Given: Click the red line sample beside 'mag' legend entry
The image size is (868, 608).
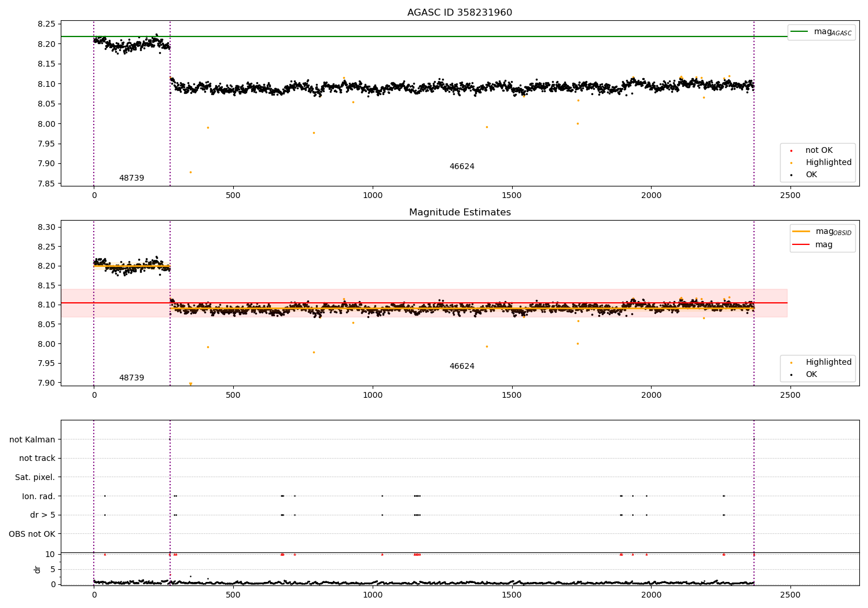Looking at the screenshot, I should tap(801, 245).
